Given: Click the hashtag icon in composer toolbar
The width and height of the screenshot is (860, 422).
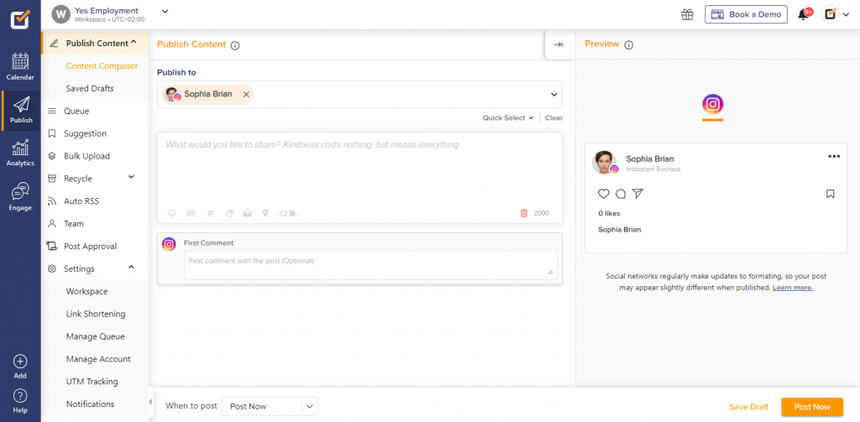Looking at the screenshot, I should tap(210, 213).
